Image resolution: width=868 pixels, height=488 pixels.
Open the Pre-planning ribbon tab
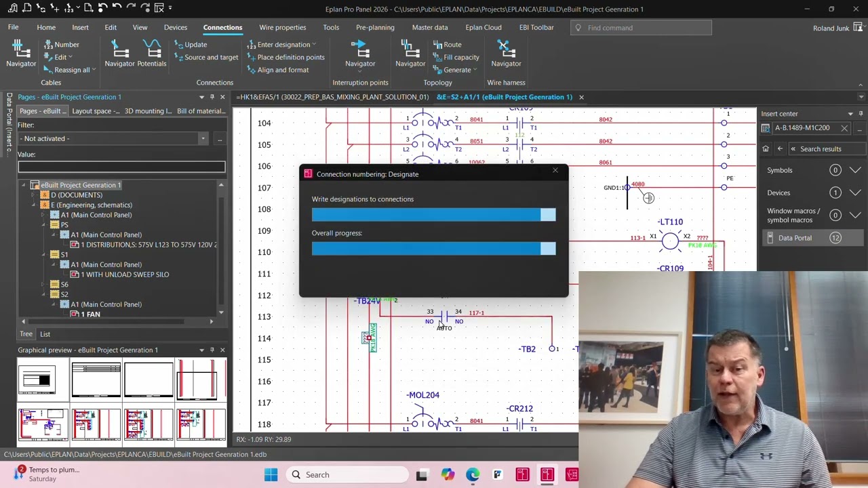point(375,28)
